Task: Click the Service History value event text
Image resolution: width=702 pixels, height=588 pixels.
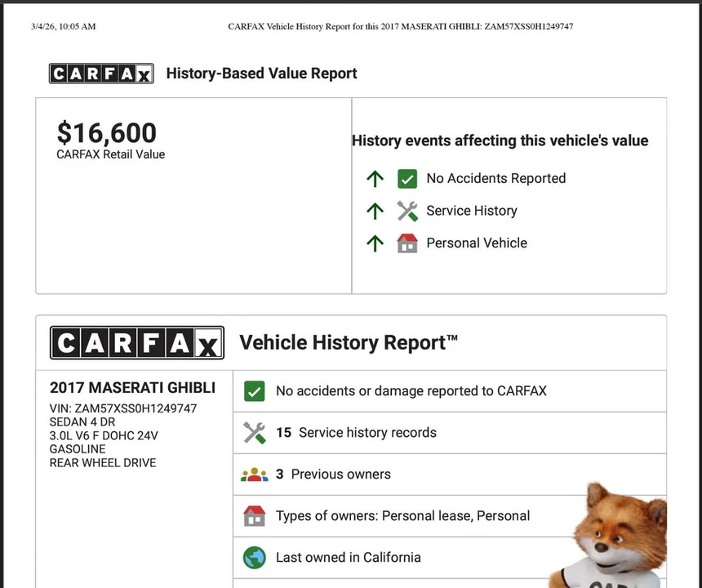Action: point(472,211)
